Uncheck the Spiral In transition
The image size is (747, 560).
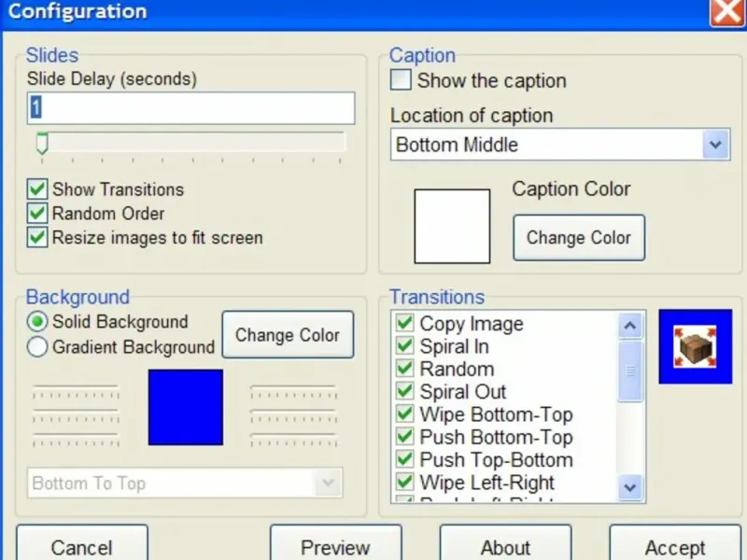405,346
